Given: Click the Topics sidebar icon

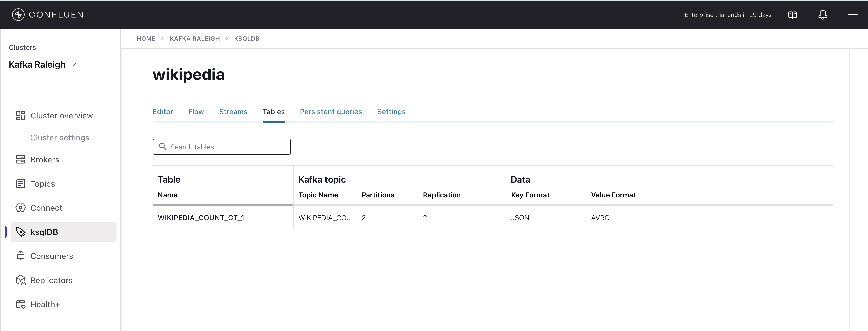Looking at the screenshot, I should (x=21, y=184).
